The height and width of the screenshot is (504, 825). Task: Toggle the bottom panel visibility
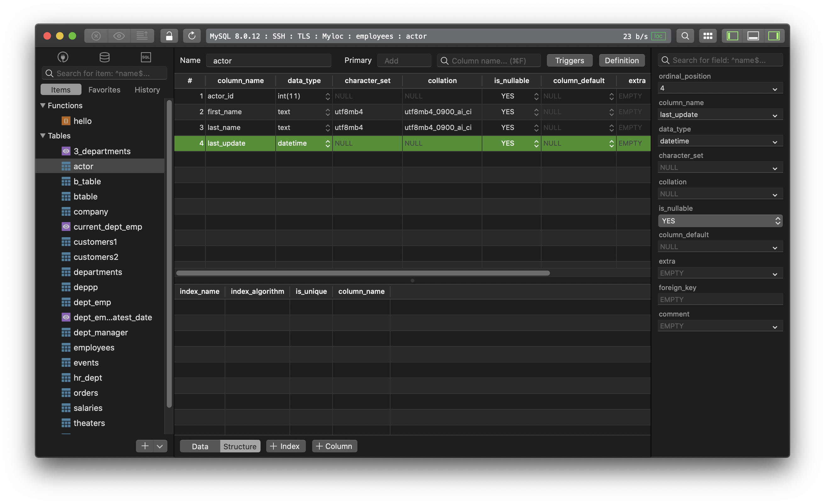coord(753,36)
